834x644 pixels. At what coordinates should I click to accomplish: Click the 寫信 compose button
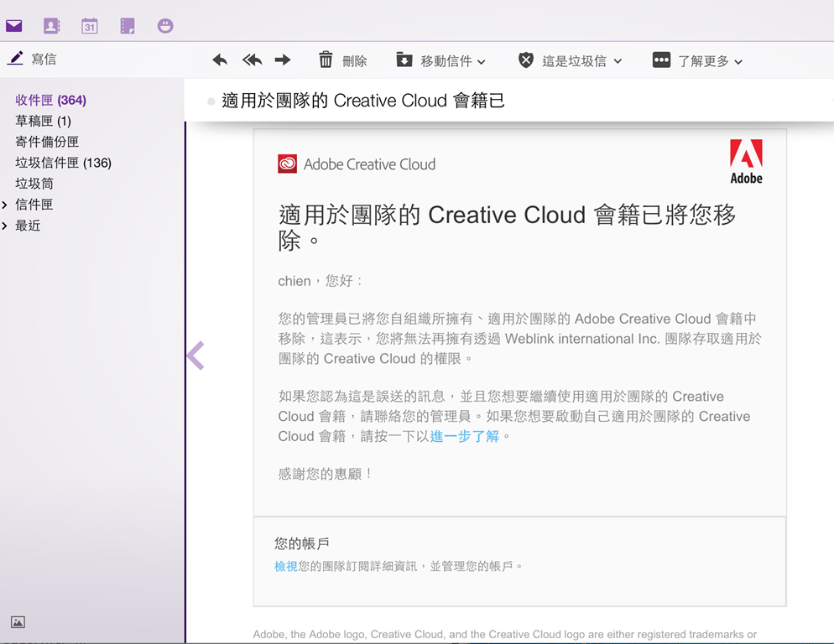pyautogui.click(x=44, y=59)
